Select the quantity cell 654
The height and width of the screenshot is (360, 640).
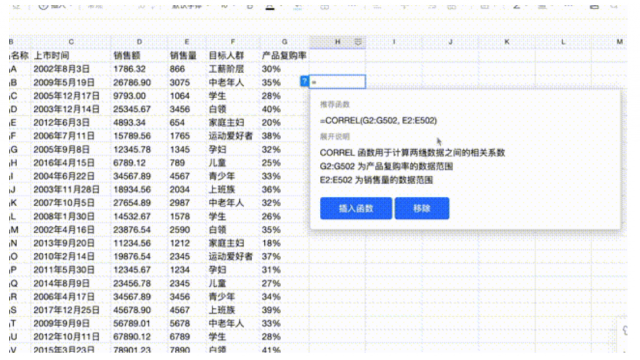(187, 122)
